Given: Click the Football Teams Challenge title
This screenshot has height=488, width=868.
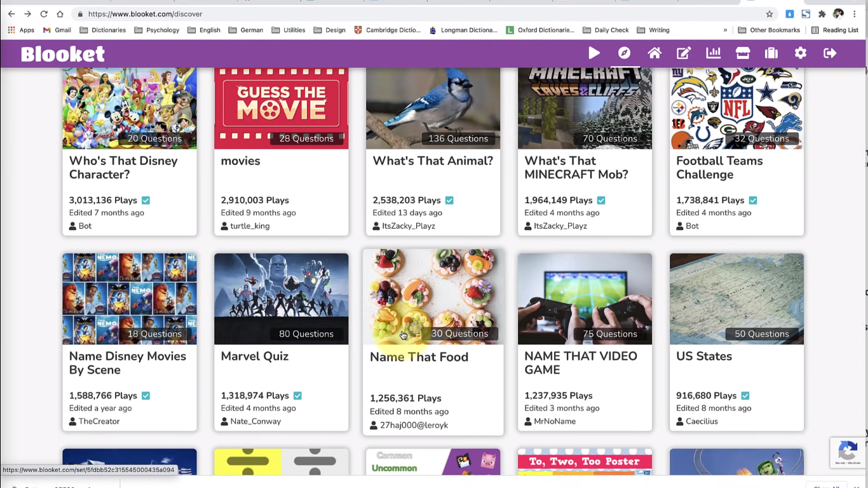Looking at the screenshot, I should point(719,168).
